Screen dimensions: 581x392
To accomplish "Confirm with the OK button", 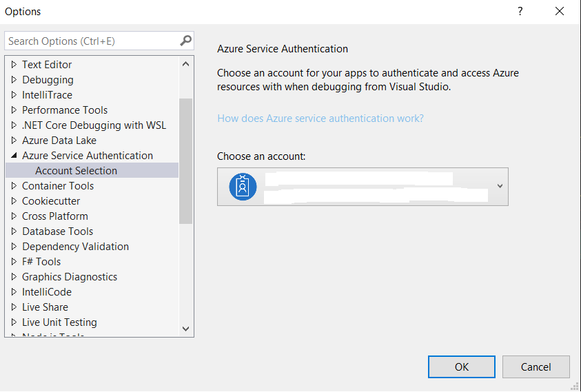I will click(461, 367).
